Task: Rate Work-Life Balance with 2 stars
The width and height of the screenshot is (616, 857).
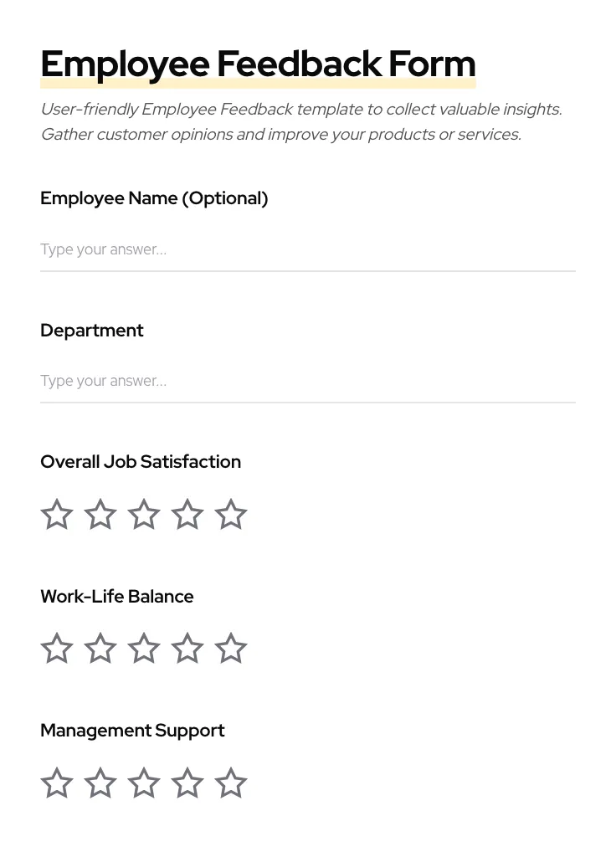Action: [x=100, y=648]
